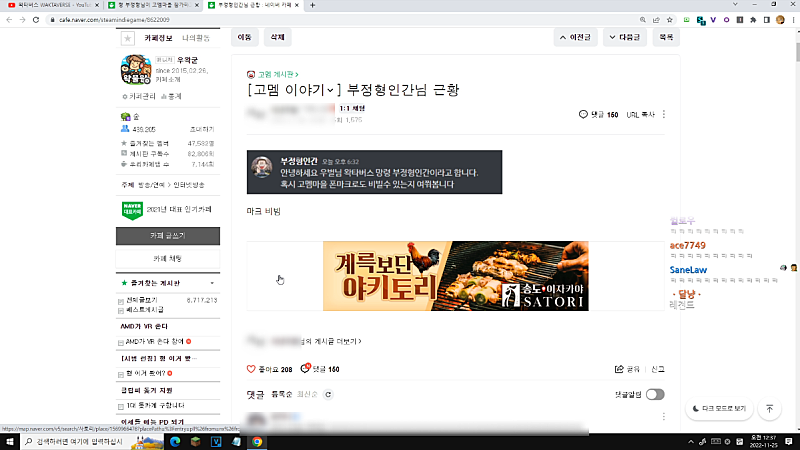
Task: Click the members count icon
Action: 125,129
